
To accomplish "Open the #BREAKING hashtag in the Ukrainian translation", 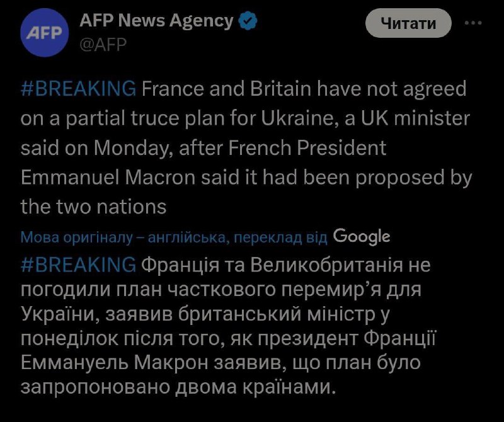I will pos(78,265).
